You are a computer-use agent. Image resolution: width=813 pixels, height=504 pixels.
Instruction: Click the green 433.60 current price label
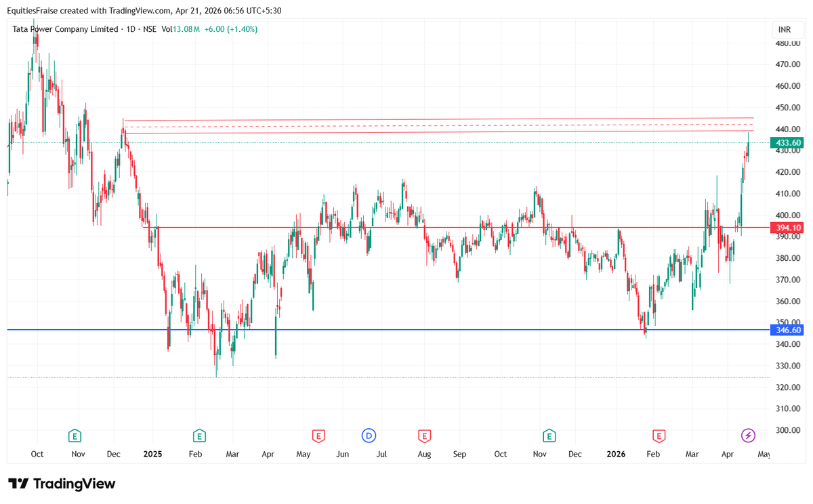788,143
